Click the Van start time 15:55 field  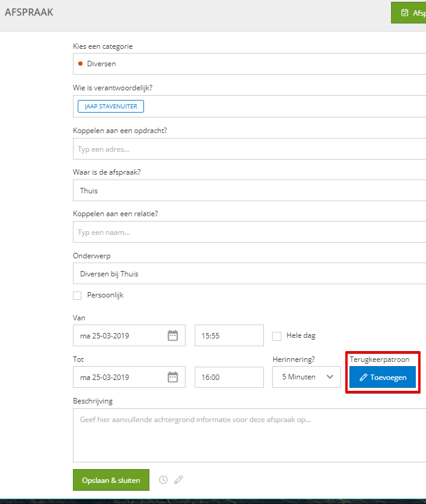point(229,335)
